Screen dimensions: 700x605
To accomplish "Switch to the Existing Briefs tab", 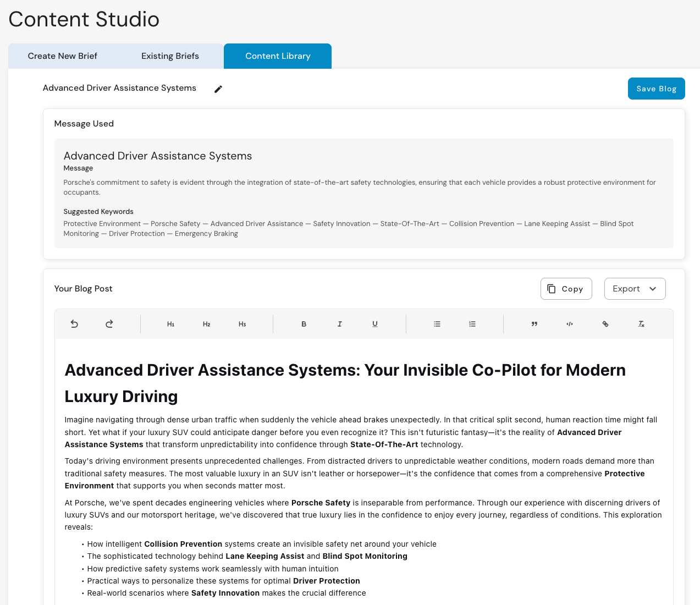I will tap(170, 56).
